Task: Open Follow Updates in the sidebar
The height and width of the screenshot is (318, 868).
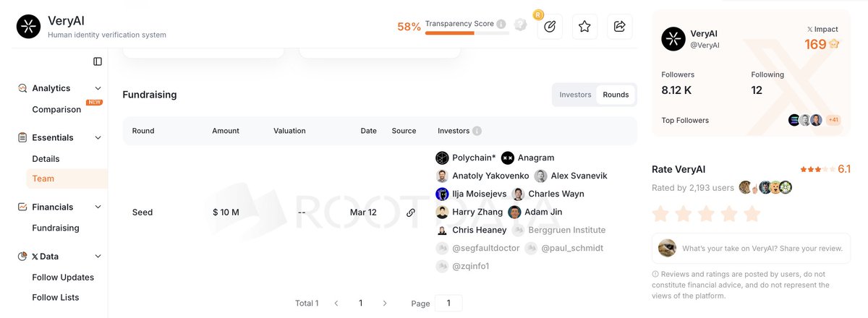Action: pos(63,277)
